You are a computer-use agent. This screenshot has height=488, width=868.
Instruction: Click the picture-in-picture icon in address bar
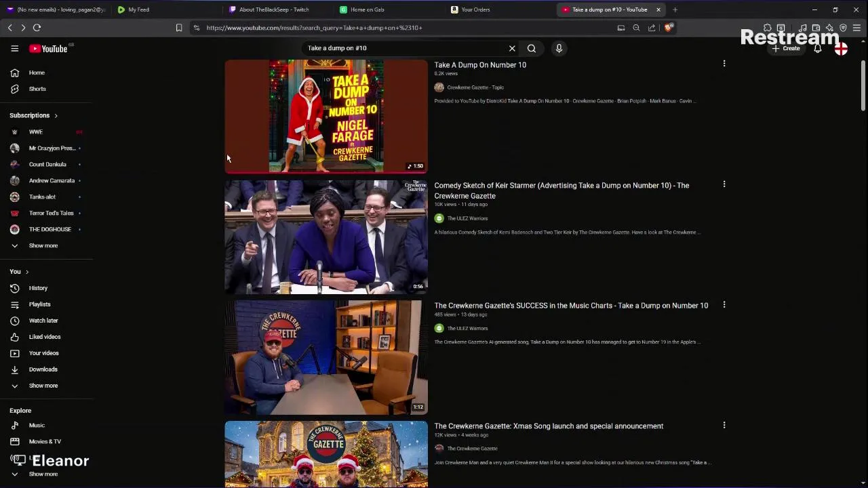pos(620,28)
